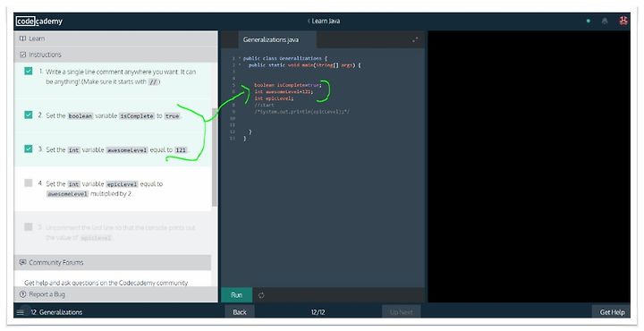Click the Report a Bug link

(x=47, y=294)
